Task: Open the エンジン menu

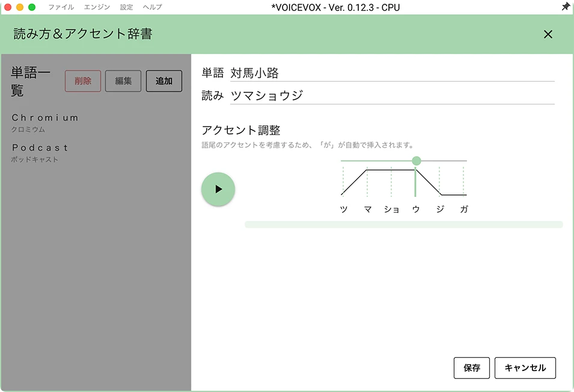Action: pyautogui.click(x=97, y=7)
